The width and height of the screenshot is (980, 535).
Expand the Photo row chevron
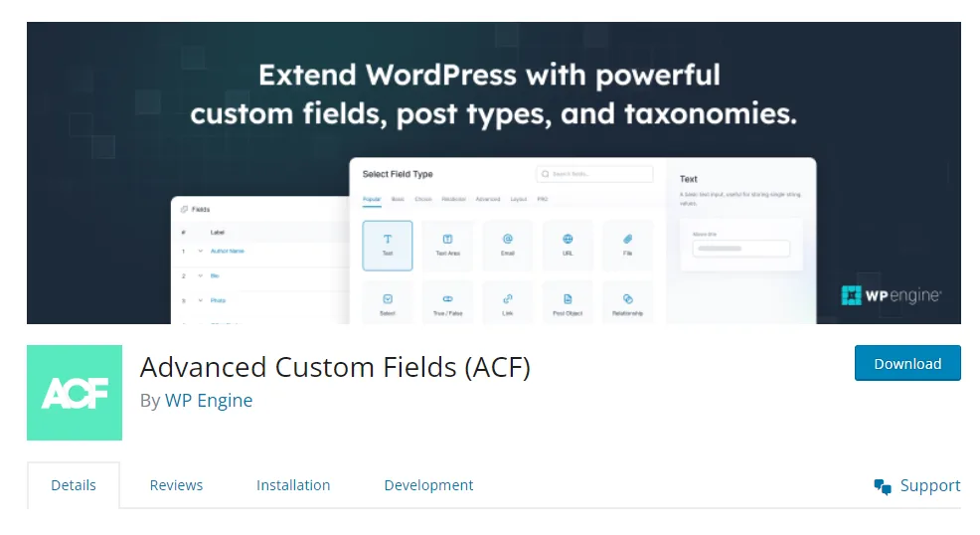(200, 300)
